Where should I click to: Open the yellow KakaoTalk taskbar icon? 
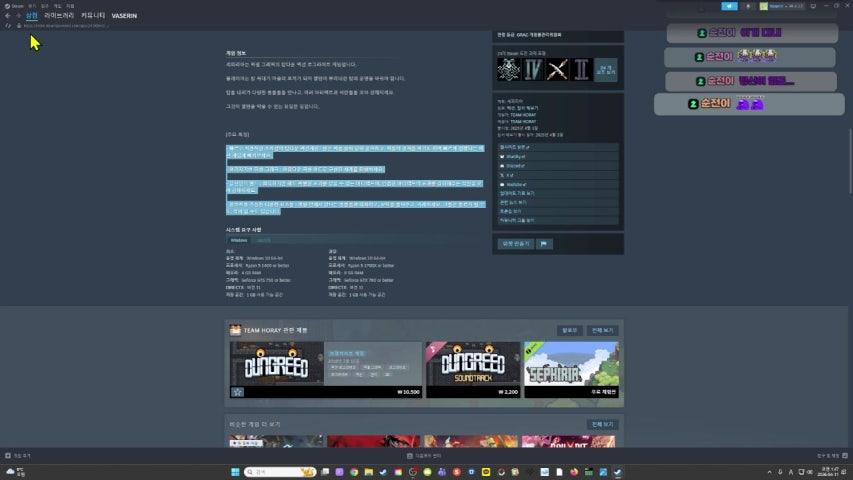pyautogui.click(x=486, y=472)
